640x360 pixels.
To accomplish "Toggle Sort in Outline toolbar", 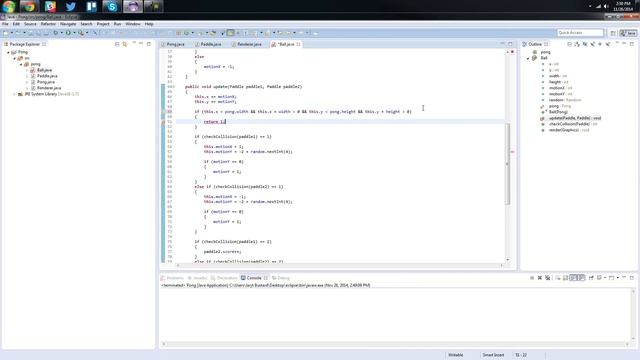I will (x=577, y=44).
